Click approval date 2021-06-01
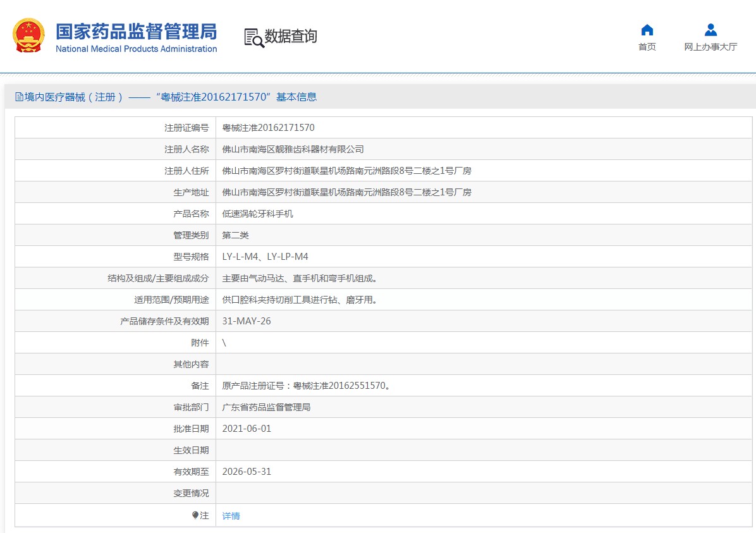 pos(247,429)
